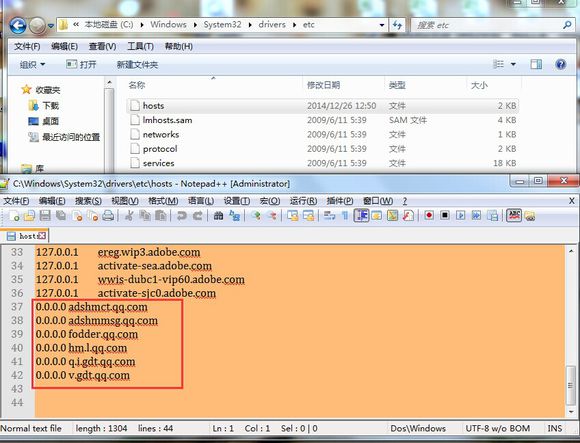Toggle the ABC spell check icon
This screenshot has width=580, height=443.
(x=514, y=215)
